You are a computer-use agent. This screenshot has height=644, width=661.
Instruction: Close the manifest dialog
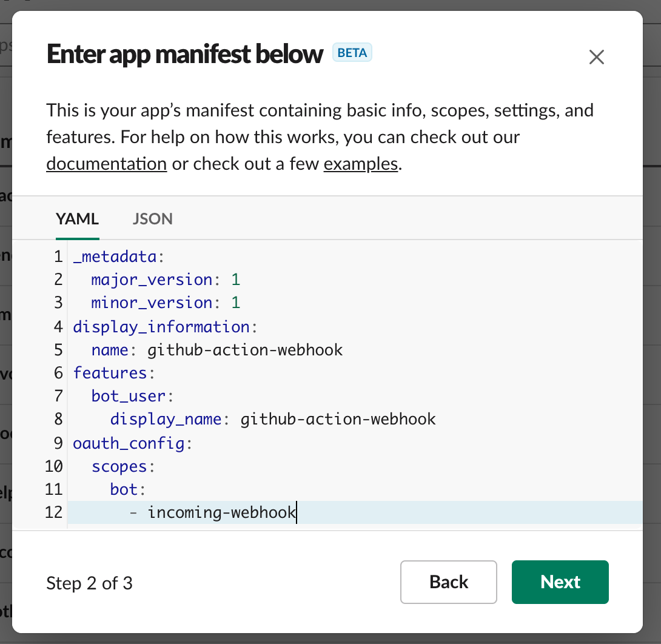click(596, 57)
